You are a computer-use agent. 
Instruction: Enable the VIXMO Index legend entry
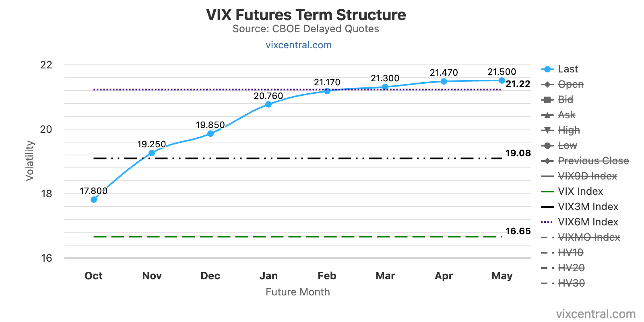pos(588,237)
